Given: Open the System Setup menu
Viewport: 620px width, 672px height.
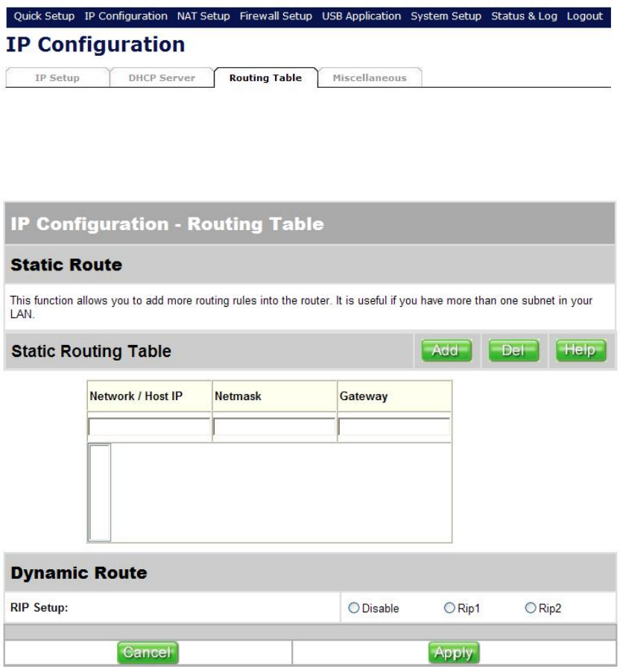Looking at the screenshot, I should 446,16.
